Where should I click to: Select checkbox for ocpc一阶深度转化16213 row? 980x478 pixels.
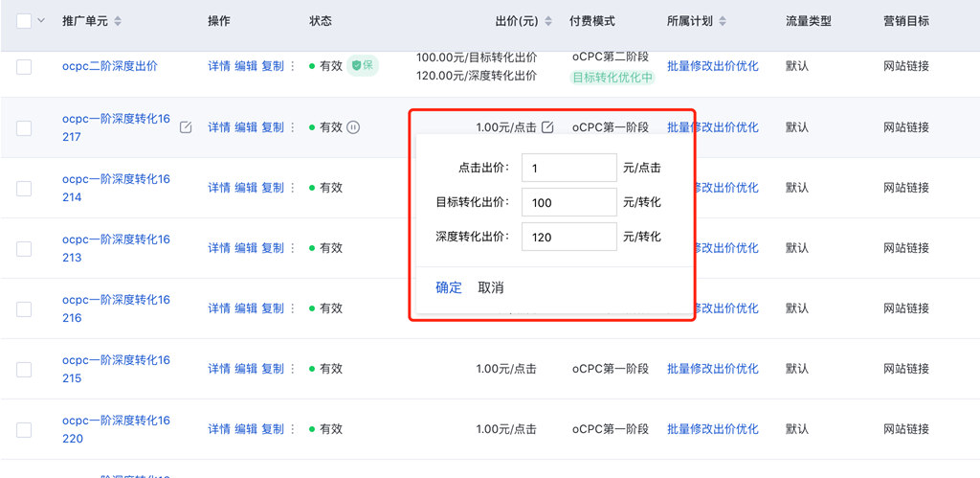click(24, 248)
